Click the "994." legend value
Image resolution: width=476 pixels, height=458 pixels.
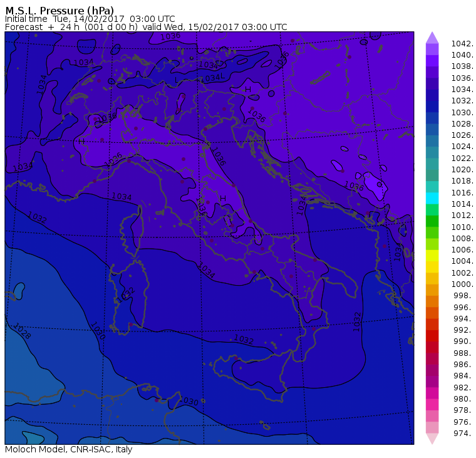(x=463, y=319)
